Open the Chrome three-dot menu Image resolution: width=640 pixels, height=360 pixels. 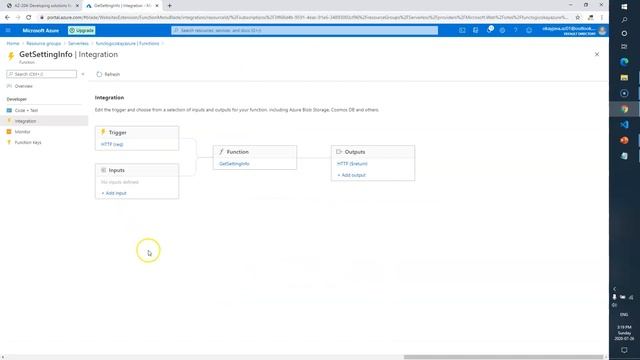point(602,18)
